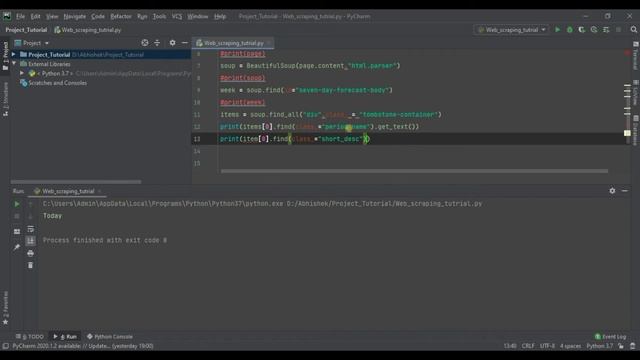
Task: Rerun the script in Run panel
Action: (x=17, y=204)
